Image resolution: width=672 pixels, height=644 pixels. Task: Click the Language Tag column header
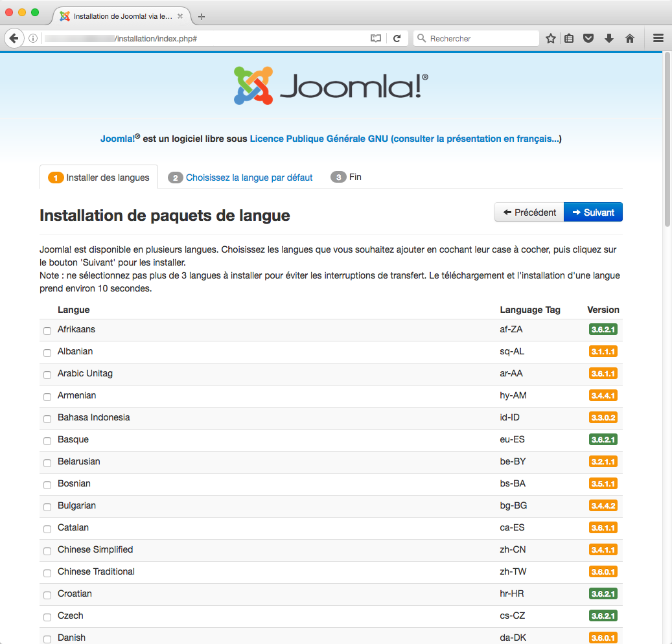(x=530, y=310)
